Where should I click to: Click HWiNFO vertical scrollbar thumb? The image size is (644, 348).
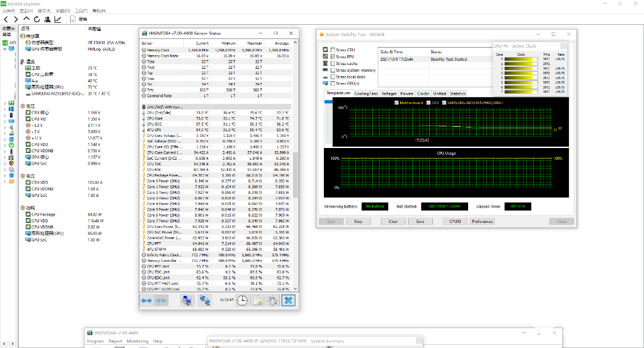point(295,175)
